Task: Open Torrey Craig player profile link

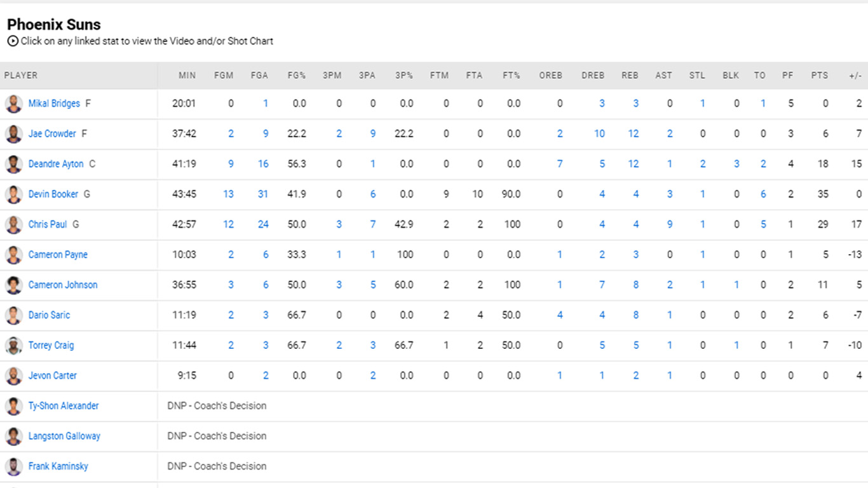Action: point(51,346)
